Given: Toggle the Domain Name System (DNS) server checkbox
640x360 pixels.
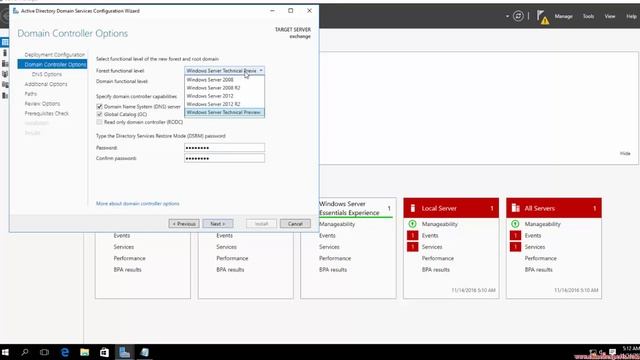Looking at the screenshot, I should point(99,107).
